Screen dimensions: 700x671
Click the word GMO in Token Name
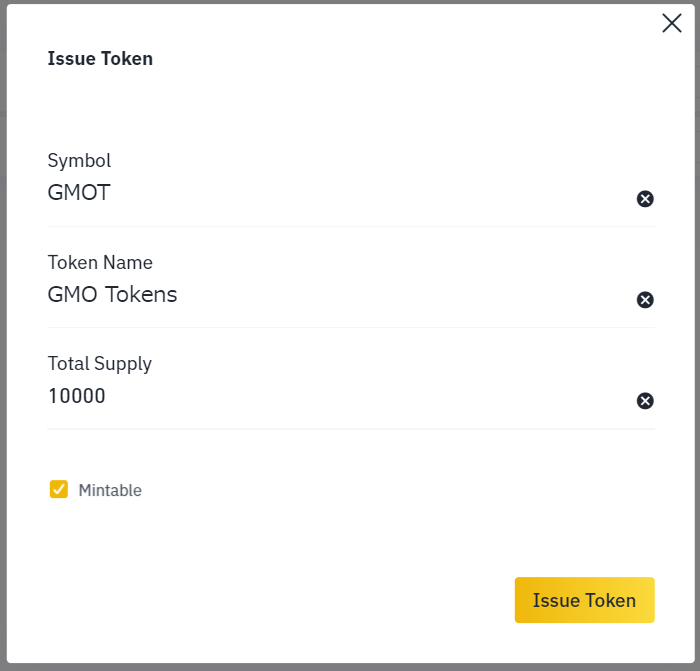point(72,295)
